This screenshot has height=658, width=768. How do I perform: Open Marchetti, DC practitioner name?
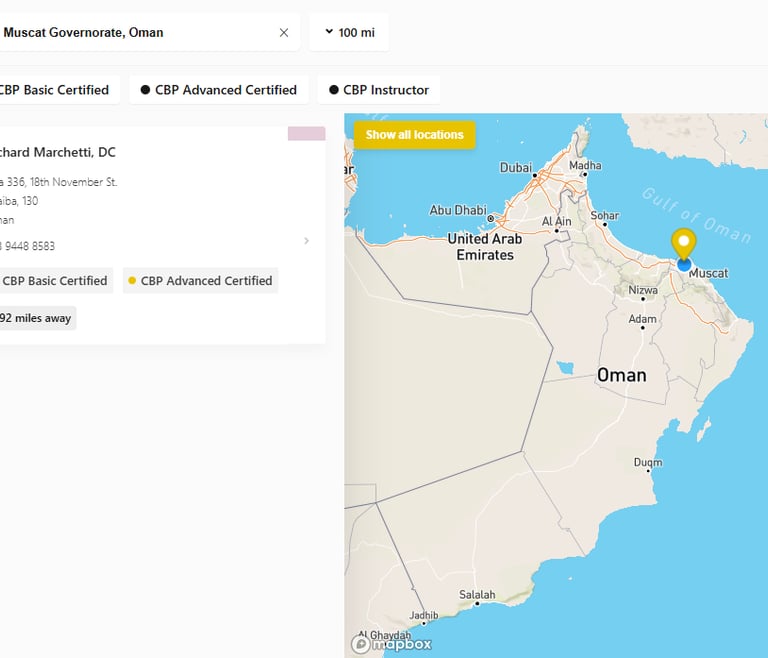pos(57,152)
